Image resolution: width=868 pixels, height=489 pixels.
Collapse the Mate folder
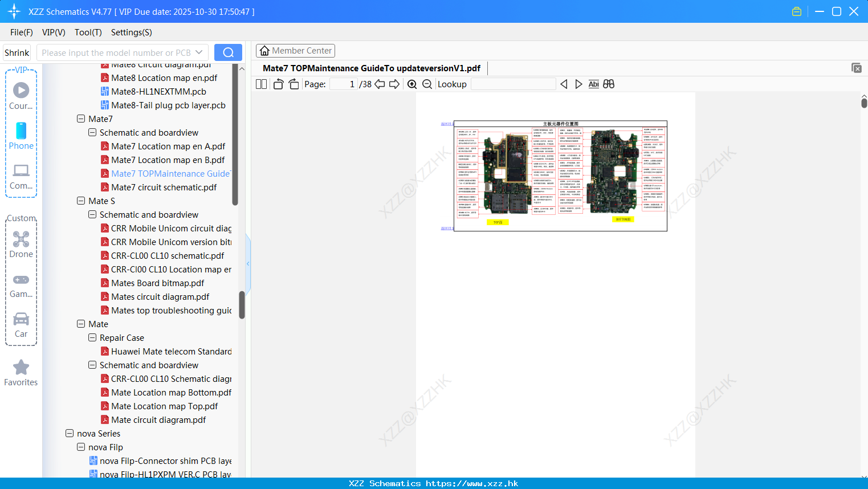81,324
